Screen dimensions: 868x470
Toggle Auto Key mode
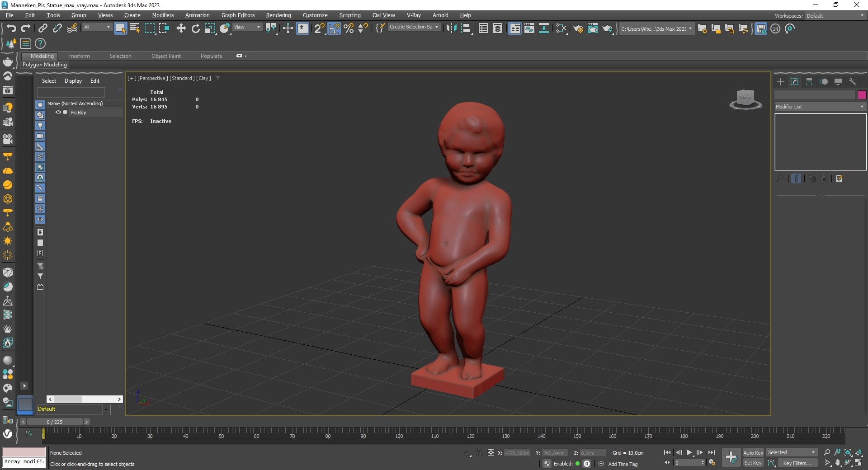[x=753, y=453]
